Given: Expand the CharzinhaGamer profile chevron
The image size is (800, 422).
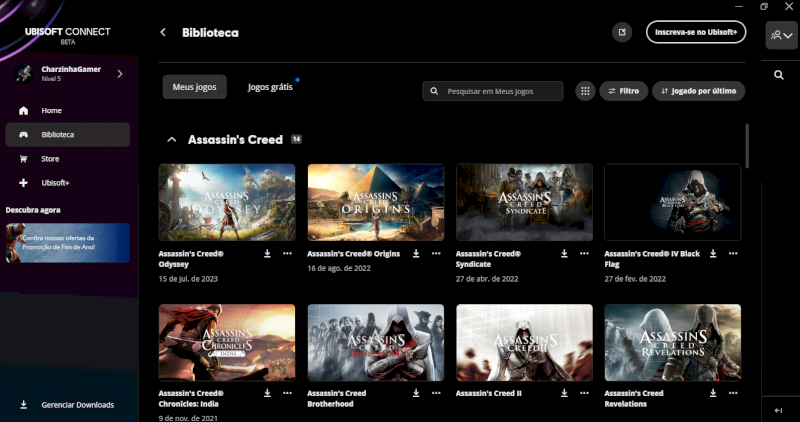Looking at the screenshot, I should 120,73.
